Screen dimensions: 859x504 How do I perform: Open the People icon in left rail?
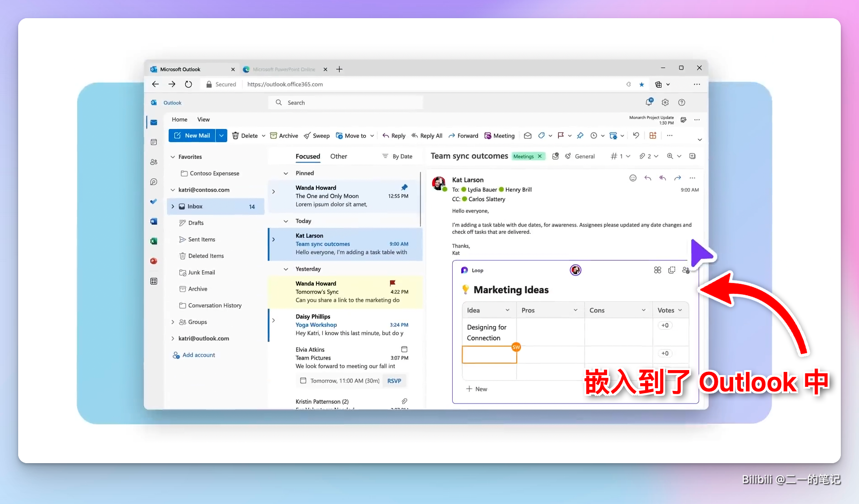(154, 162)
